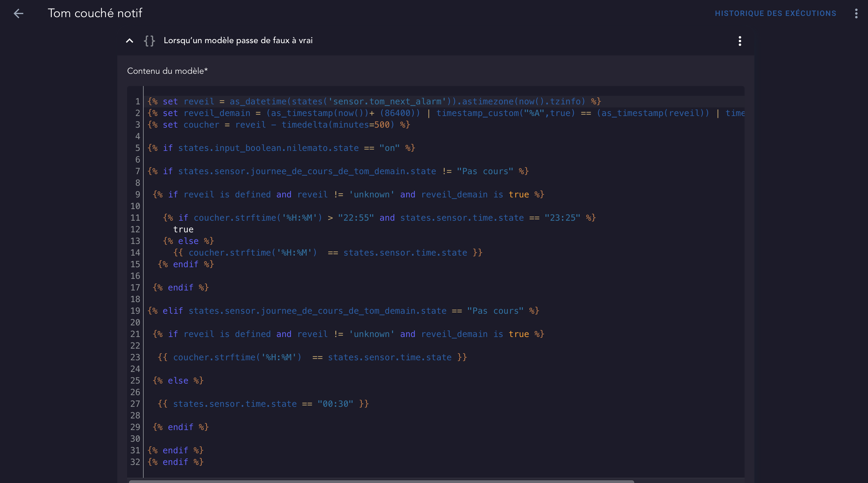868x483 pixels.
Task: Click '{% endif %}' on line 31
Action: [175, 450]
